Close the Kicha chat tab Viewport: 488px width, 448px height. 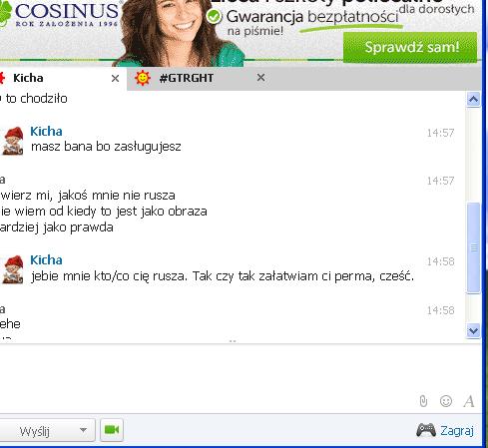(115, 79)
